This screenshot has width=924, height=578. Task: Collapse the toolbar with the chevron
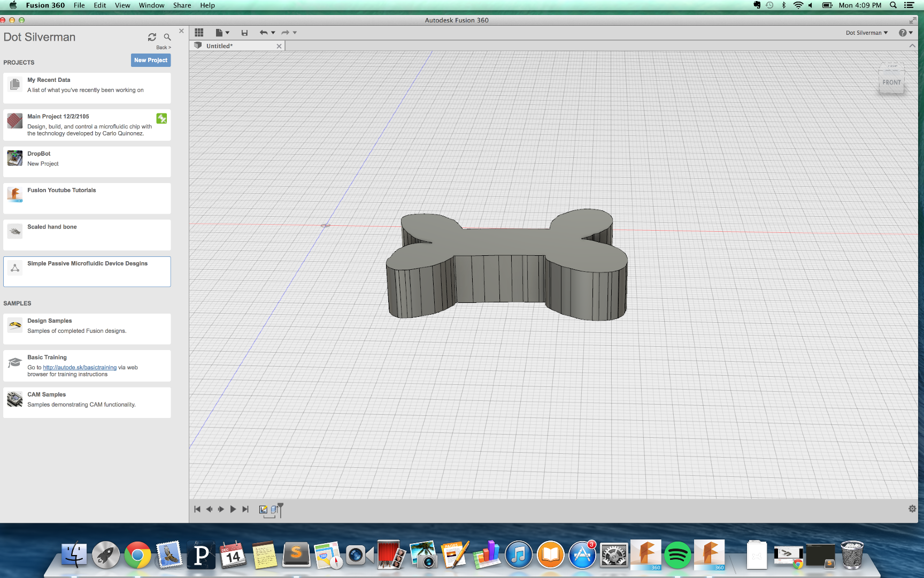click(912, 46)
